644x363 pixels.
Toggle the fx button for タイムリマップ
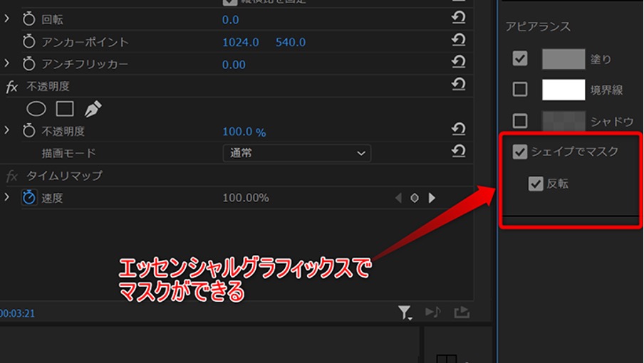coord(11,176)
